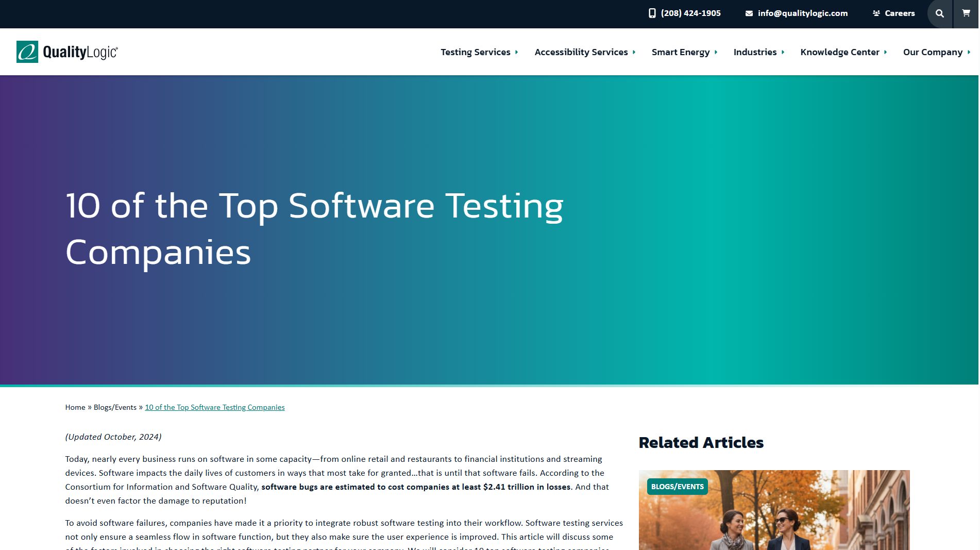Click the search magnifier icon

point(940,14)
